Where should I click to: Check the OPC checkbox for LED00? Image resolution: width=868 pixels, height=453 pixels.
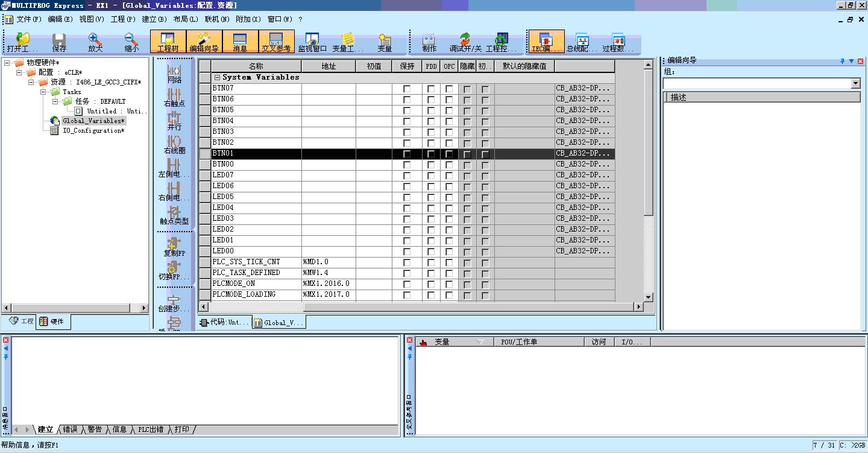tap(449, 252)
